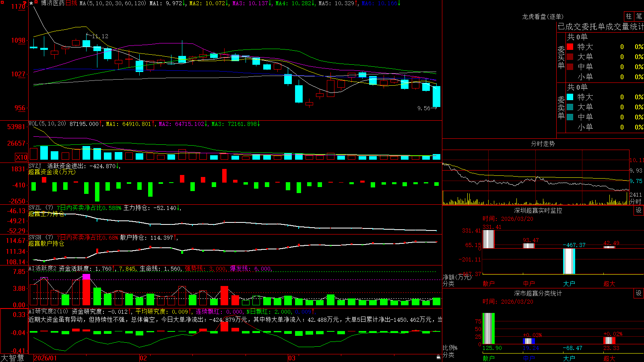This screenshot has width=644, height=362.
Task: Click the red 超大 bar above 23.33
Action: (x=609, y=341)
